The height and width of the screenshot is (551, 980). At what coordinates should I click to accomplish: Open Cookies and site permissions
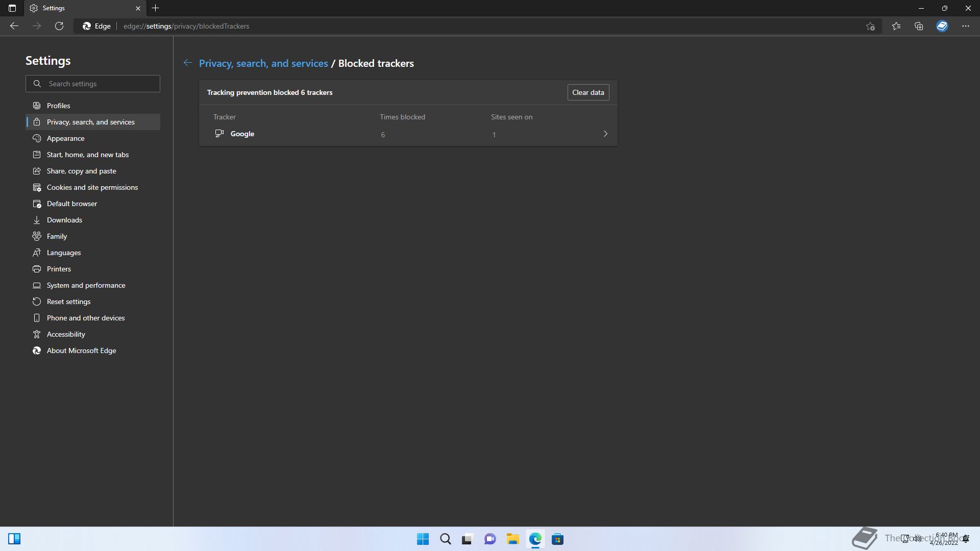coord(92,187)
